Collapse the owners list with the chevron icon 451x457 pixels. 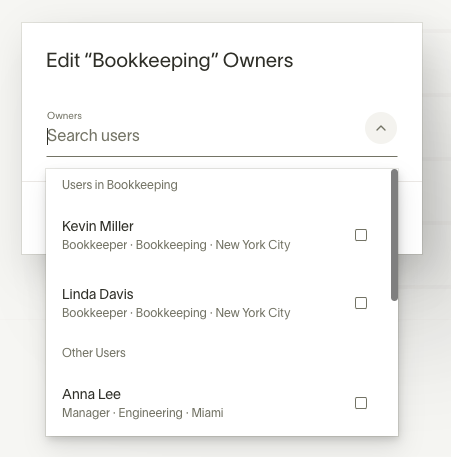[x=381, y=128]
